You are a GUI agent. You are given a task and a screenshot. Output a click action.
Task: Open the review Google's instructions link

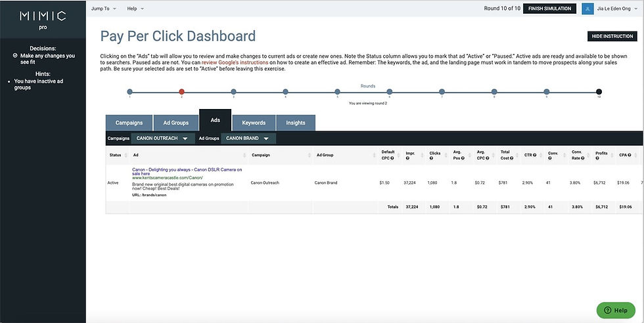point(235,62)
